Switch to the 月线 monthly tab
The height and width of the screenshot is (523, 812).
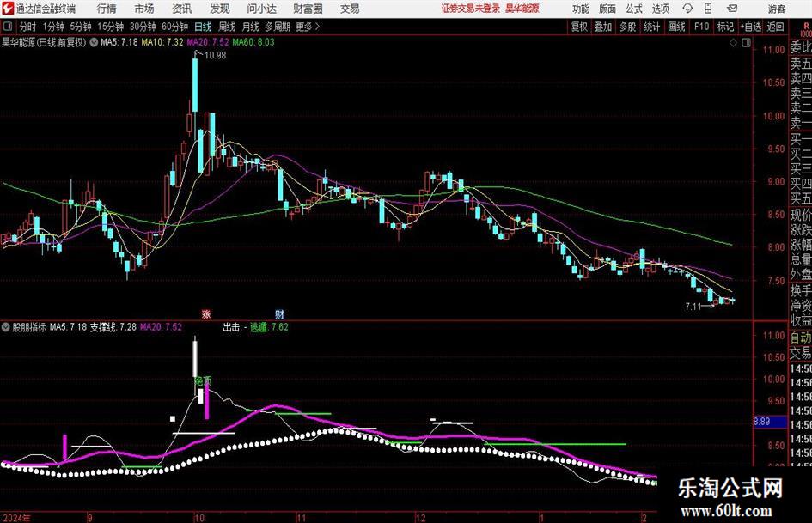click(x=251, y=27)
